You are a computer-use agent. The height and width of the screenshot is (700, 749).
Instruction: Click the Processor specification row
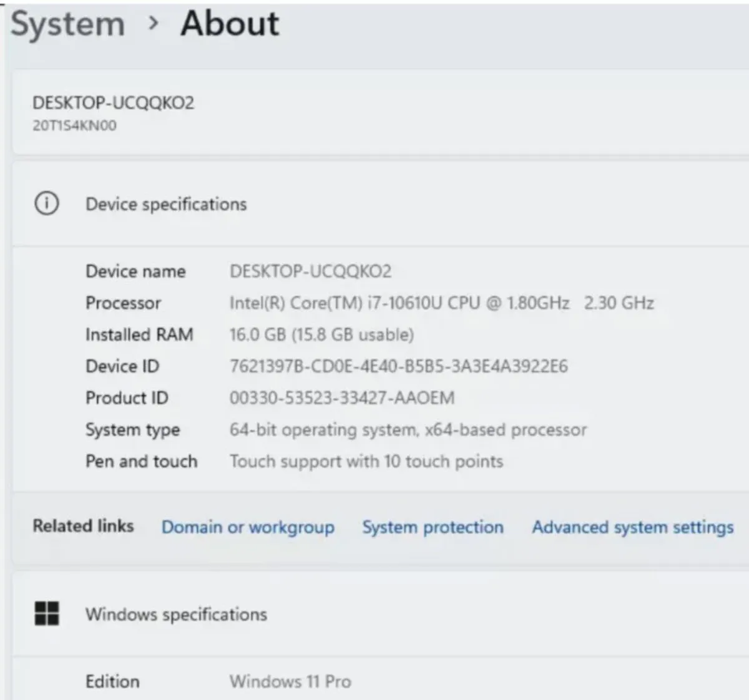123,303
